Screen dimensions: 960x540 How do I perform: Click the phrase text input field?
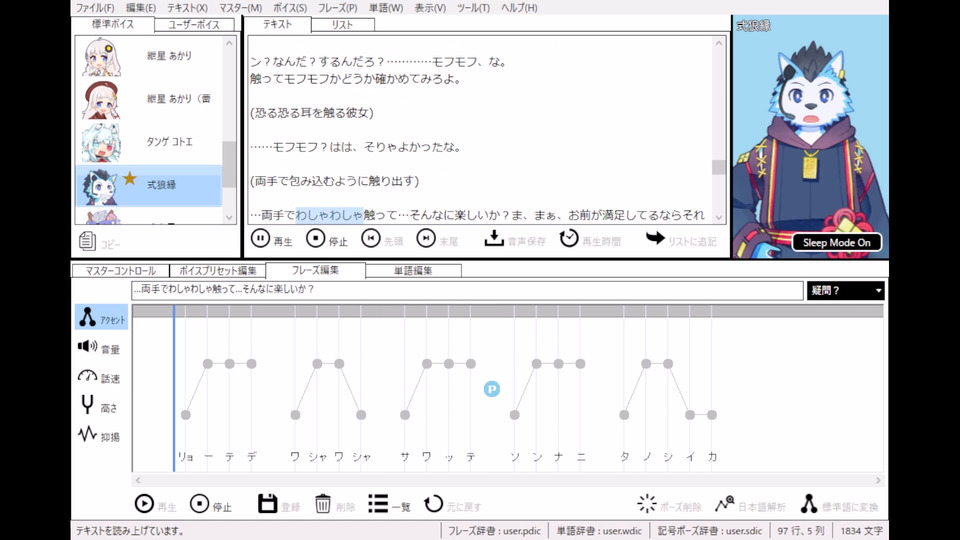467,290
